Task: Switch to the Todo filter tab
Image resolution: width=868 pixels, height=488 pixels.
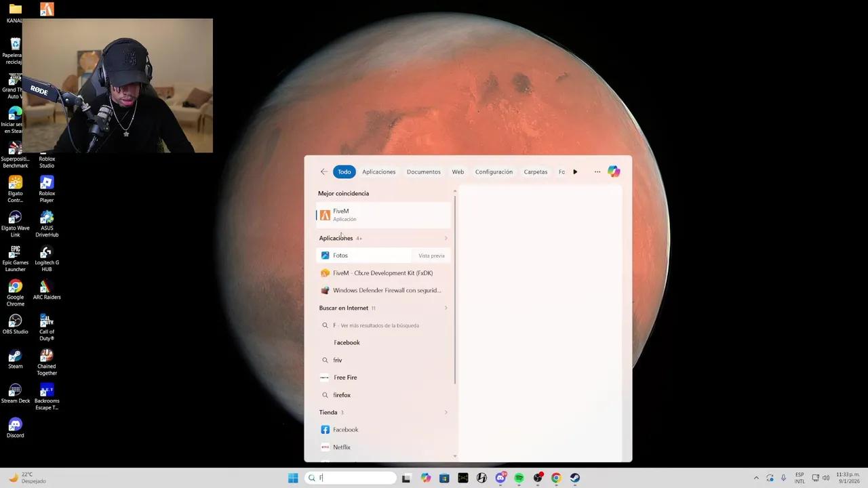Action: coord(344,171)
